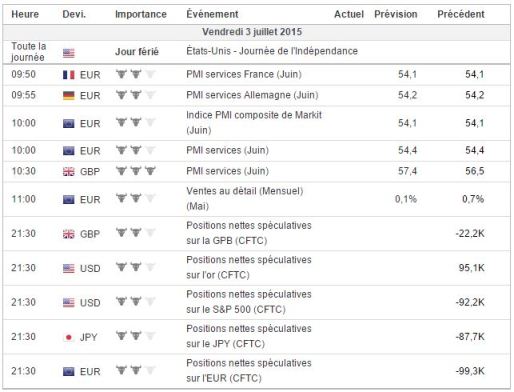Viewport: 514px width, 392px height.
Task: Open Positions nettes spéculatives sur l'or event
Action: (x=249, y=267)
